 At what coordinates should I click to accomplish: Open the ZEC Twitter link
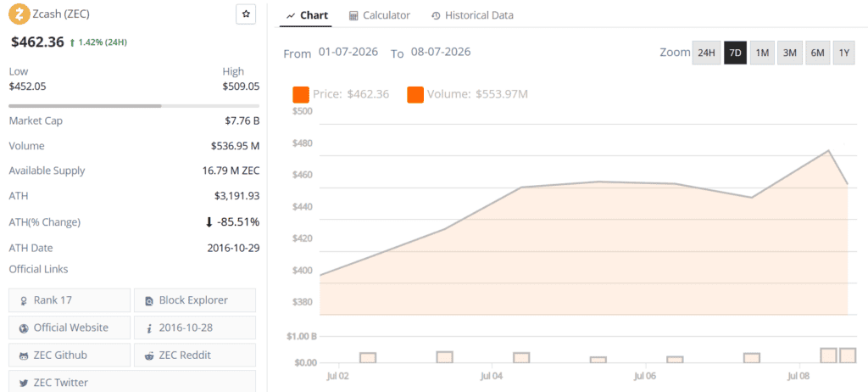tap(132, 382)
